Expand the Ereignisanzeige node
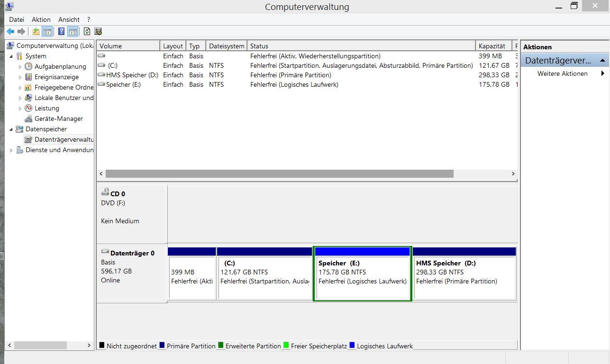 coord(20,77)
